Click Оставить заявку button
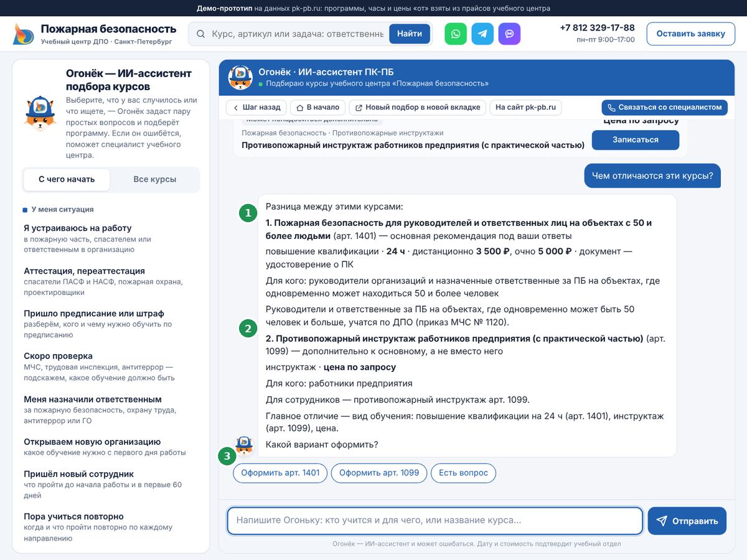Screen dimensions: 747x560 point(690,34)
